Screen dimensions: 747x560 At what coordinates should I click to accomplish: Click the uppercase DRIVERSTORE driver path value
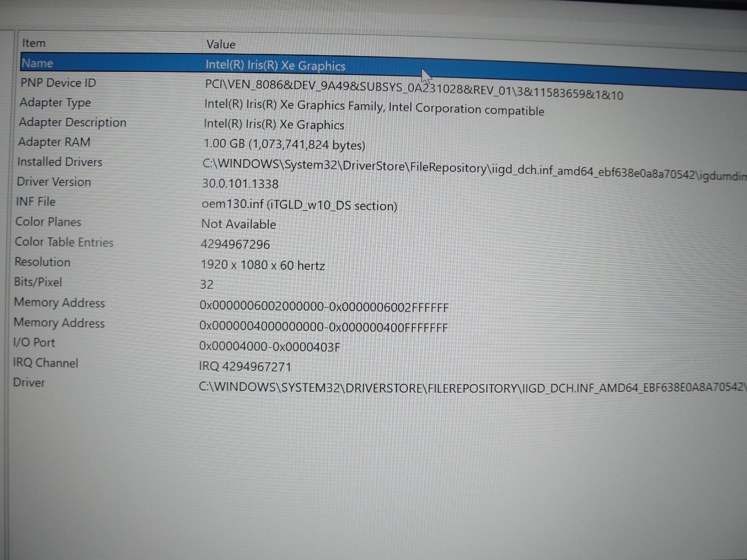(472, 388)
